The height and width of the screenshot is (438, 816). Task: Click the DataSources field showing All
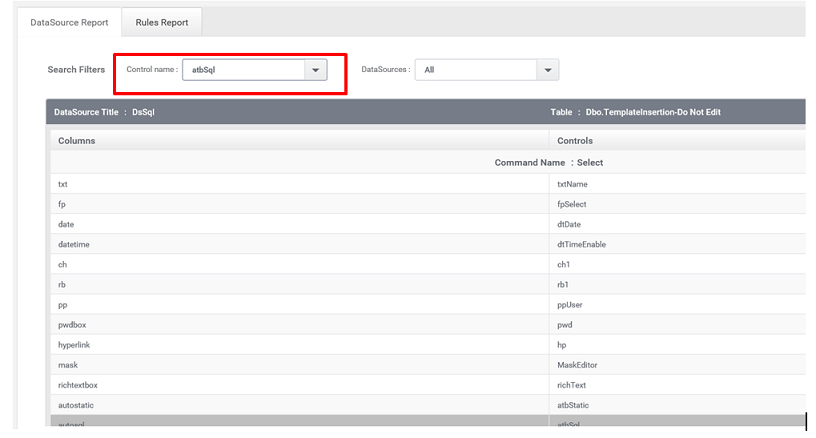point(476,70)
